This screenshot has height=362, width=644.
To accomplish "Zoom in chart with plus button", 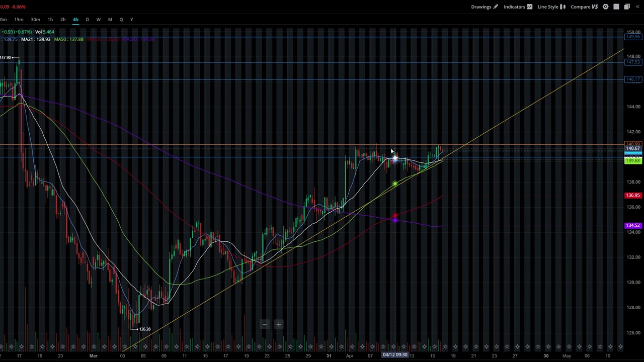I will tap(278, 324).
